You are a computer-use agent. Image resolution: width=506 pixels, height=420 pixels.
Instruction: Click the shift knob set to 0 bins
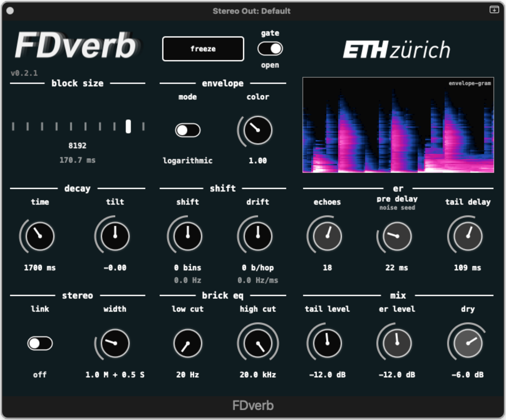click(188, 236)
